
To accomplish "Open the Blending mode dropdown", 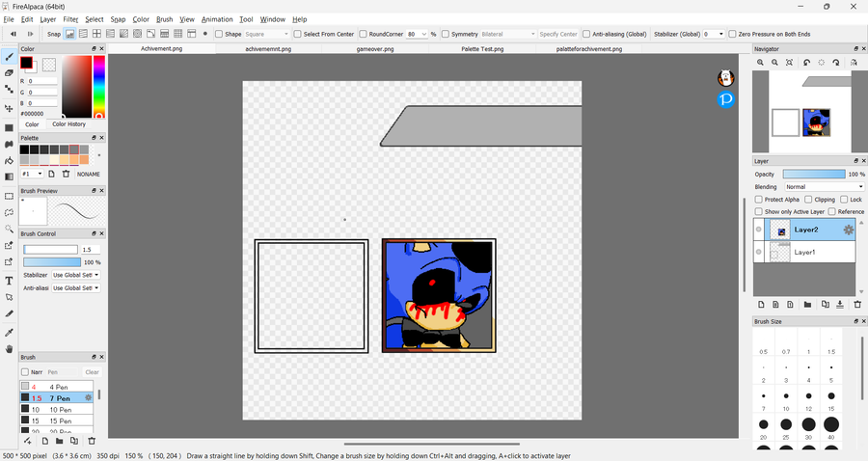I will (825, 187).
